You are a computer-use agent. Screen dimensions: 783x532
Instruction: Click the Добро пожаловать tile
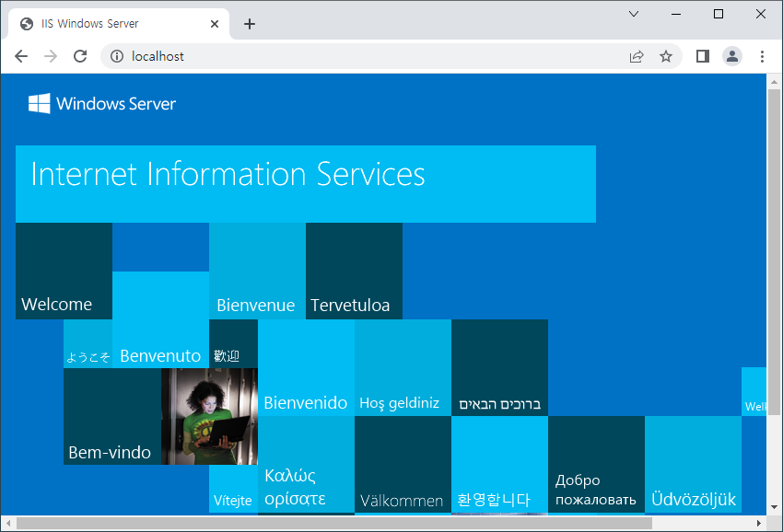[596, 464]
